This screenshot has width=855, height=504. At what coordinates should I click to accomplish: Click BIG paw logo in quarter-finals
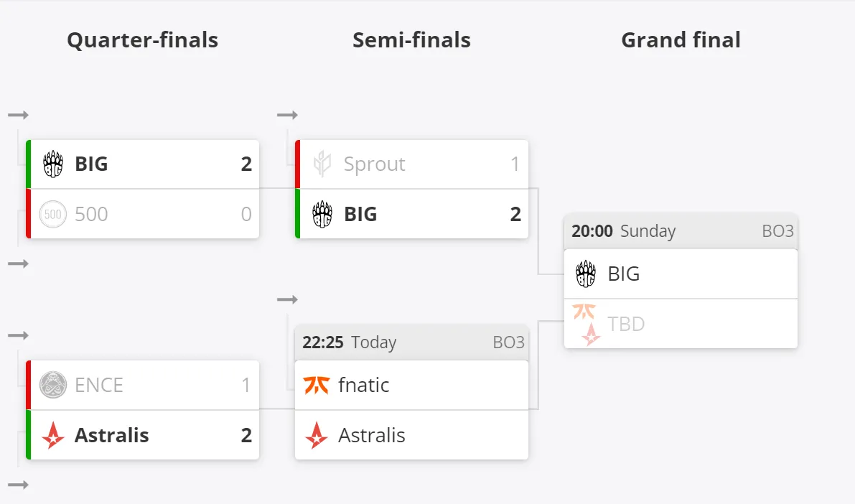click(x=53, y=164)
